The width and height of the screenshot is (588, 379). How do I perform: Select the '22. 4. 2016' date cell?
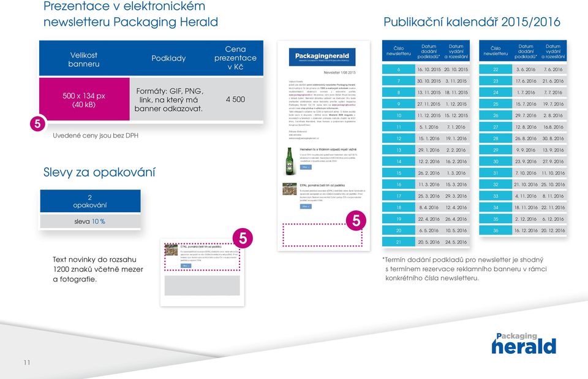tap(429, 219)
